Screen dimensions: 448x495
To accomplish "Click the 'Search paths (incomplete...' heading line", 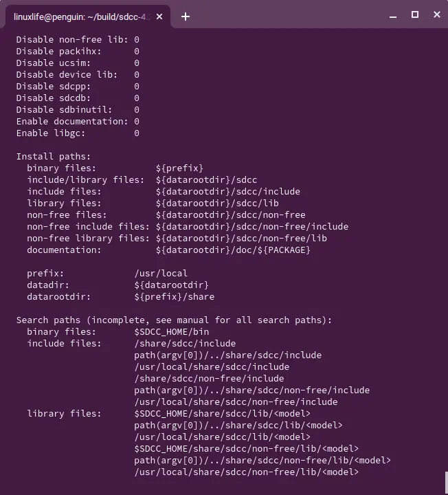I will 174,320.
